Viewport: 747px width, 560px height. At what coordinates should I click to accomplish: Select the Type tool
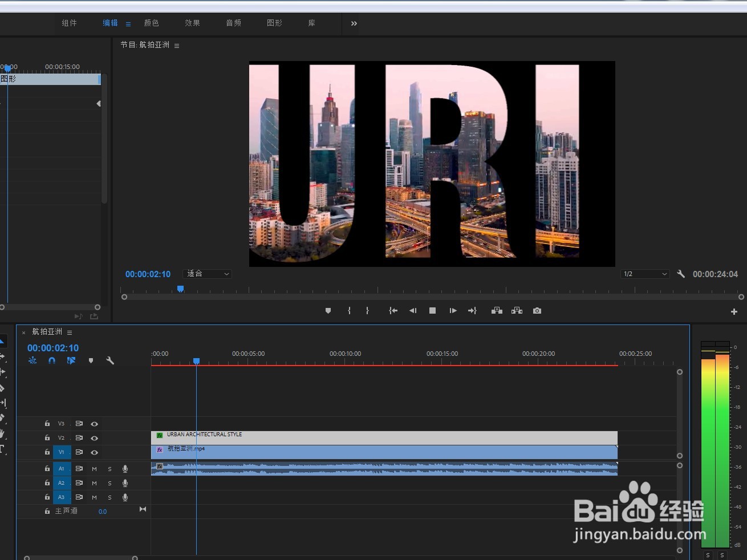2,449
